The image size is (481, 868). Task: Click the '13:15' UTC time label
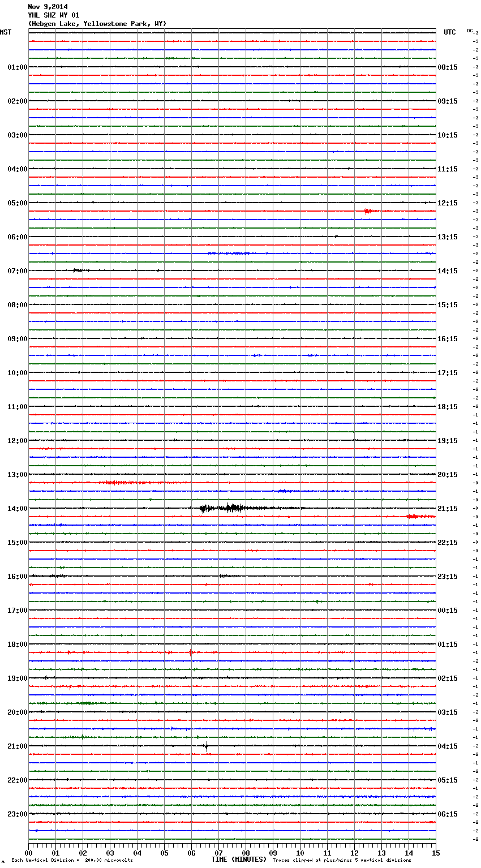pos(448,237)
